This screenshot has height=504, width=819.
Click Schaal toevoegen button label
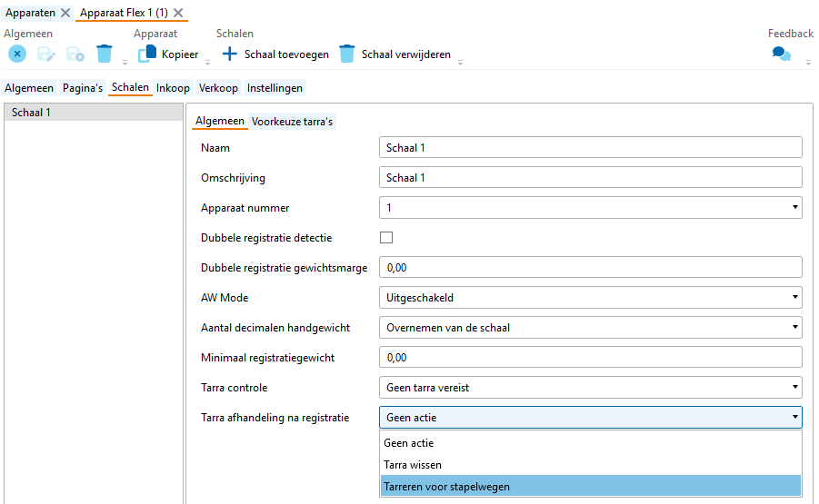click(x=286, y=54)
